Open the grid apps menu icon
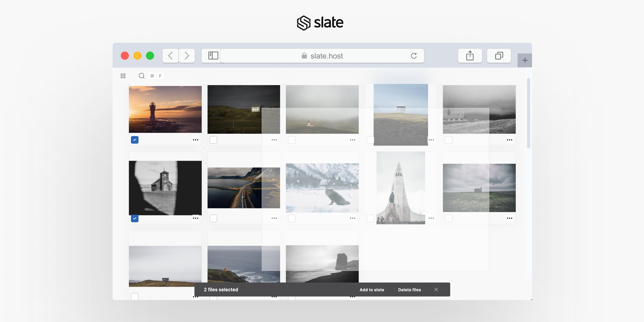The image size is (644, 322). point(123,76)
